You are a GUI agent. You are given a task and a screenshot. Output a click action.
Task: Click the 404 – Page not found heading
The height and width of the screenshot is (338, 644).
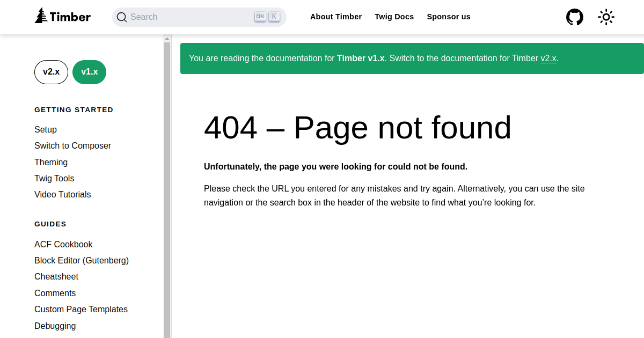pos(357,128)
